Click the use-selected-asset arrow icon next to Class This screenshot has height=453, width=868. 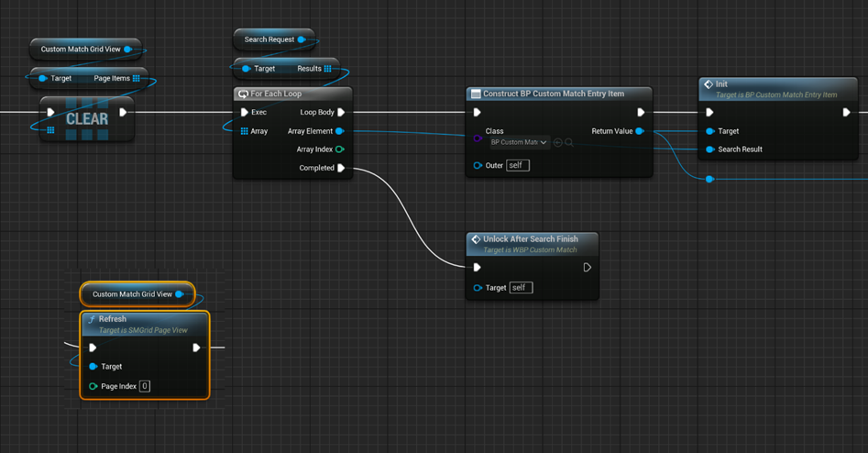click(557, 142)
